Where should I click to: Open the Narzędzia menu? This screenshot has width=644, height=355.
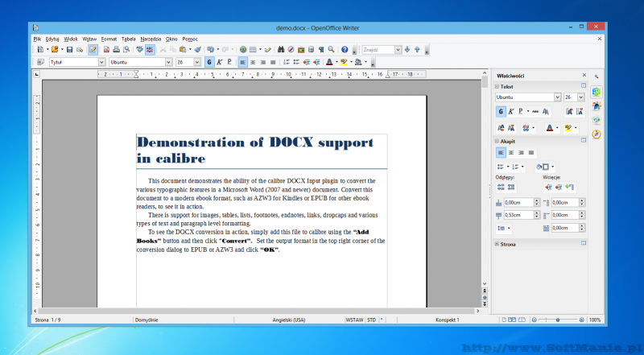(151, 39)
